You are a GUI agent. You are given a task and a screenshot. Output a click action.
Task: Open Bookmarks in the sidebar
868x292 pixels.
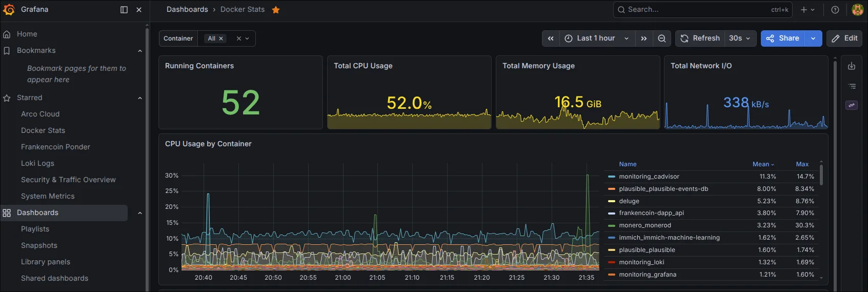pos(36,50)
